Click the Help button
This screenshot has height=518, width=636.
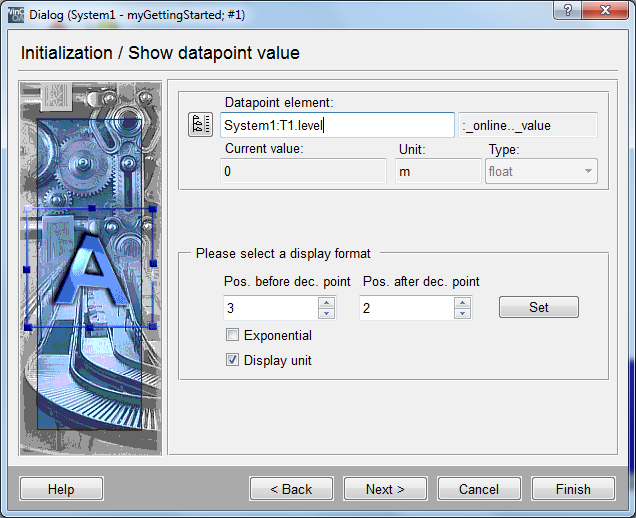pos(61,489)
